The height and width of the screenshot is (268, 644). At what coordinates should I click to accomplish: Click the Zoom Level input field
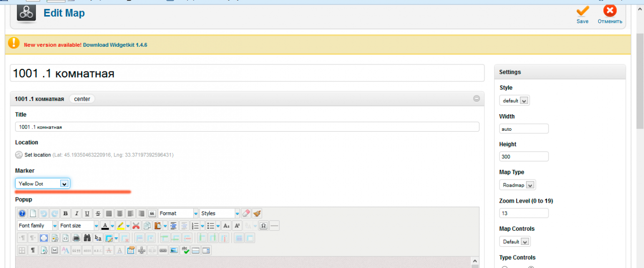[x=524, y=213]
